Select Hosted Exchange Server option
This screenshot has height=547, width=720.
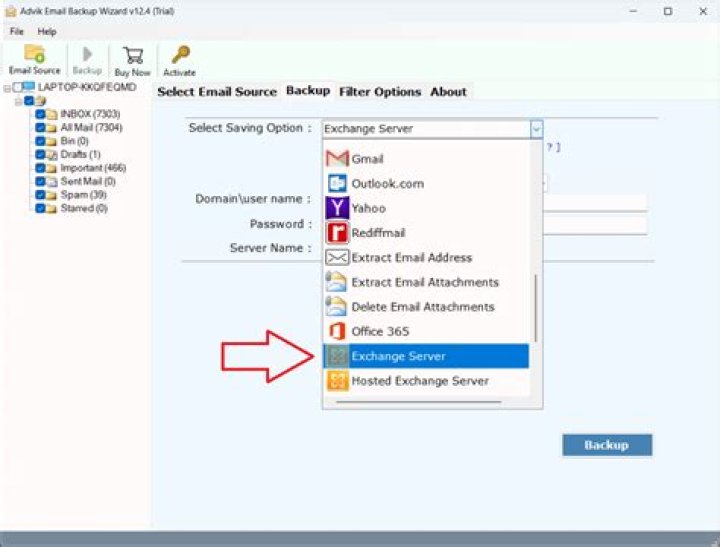point(419,381)
